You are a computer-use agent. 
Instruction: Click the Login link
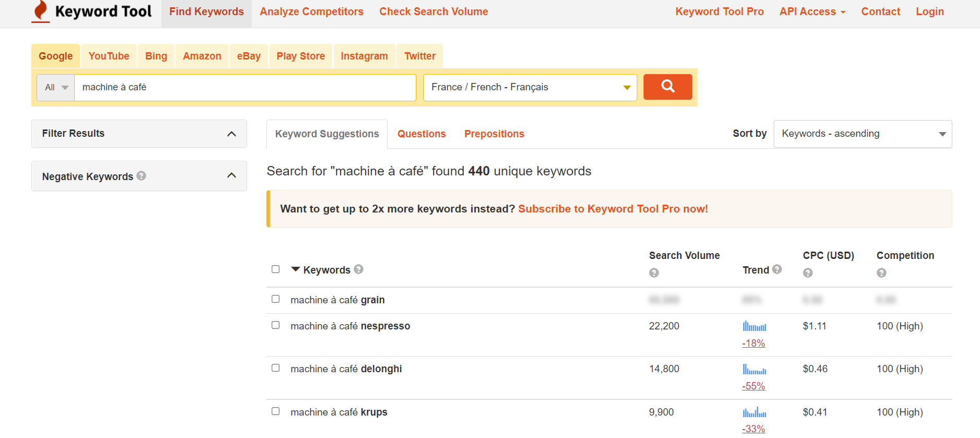tap(929, 11)
